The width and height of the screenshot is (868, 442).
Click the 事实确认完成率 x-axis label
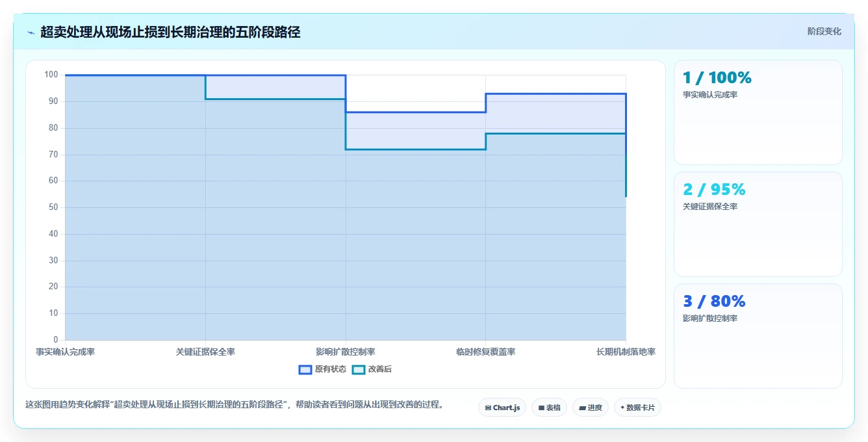click(65, 352)
